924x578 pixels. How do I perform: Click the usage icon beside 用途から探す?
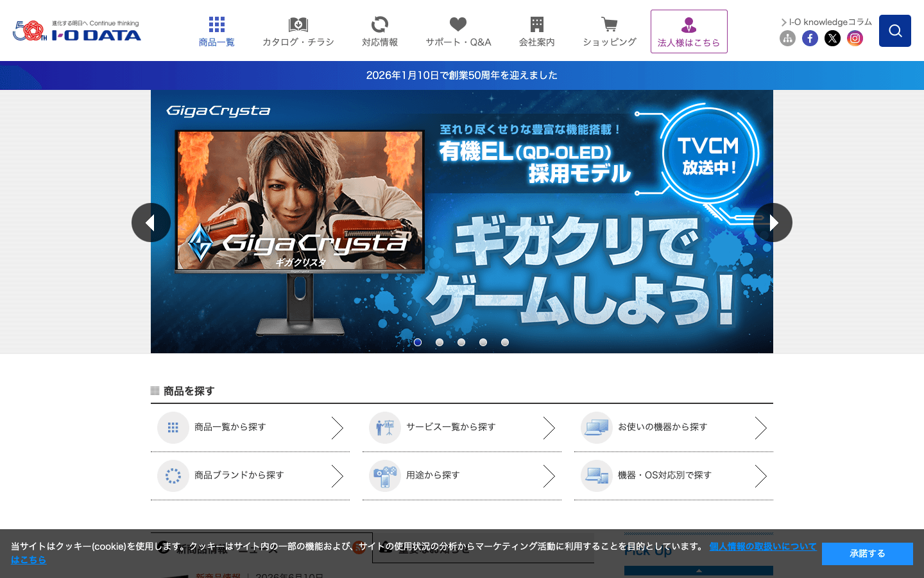pyautogui.click(x=385, y=476)
